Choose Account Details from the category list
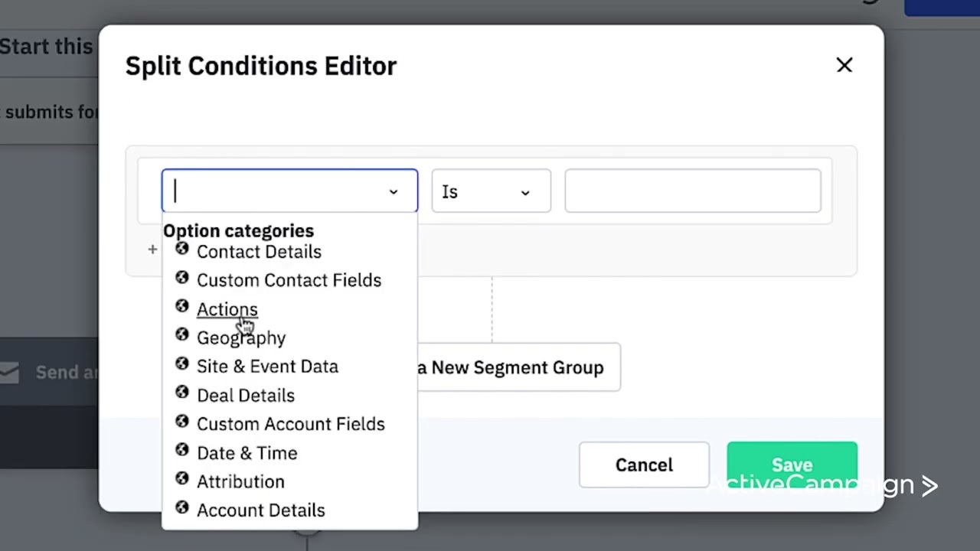The height and width of the screenshot is (551, 980). pyautogui.click(x=260, y=510)
